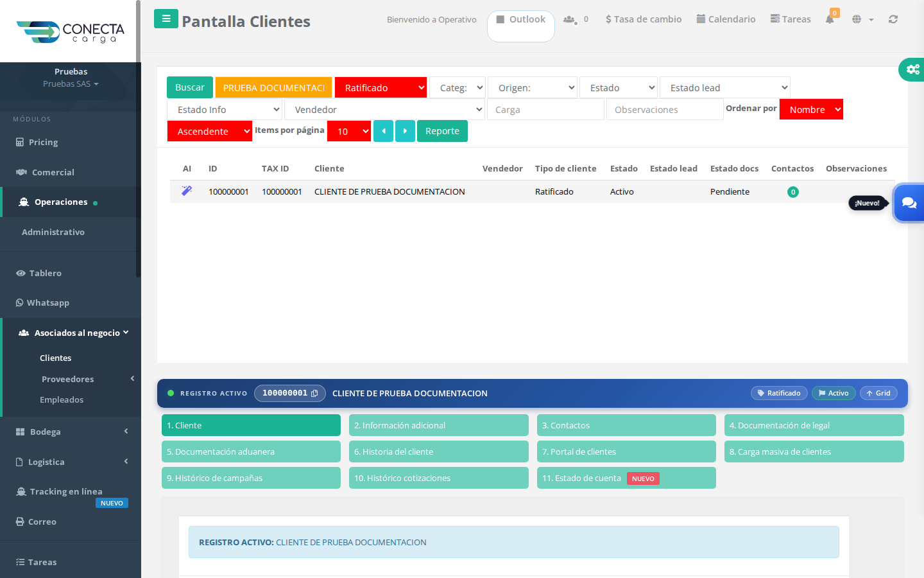Toggle the hamburger sidebar menu button
Screen dimensions: 924x578
166,19
